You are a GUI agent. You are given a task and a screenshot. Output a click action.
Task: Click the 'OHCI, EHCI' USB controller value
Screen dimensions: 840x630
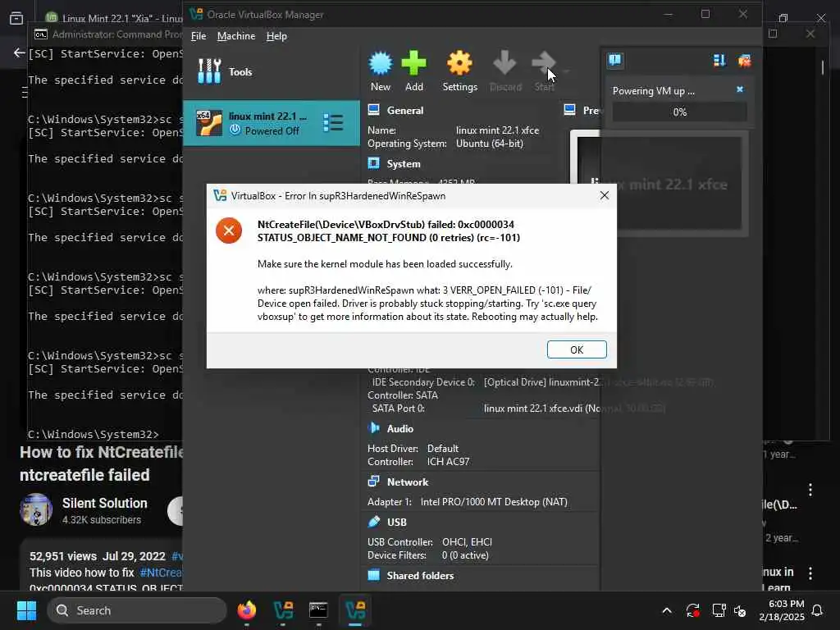[x=467, y=542]
